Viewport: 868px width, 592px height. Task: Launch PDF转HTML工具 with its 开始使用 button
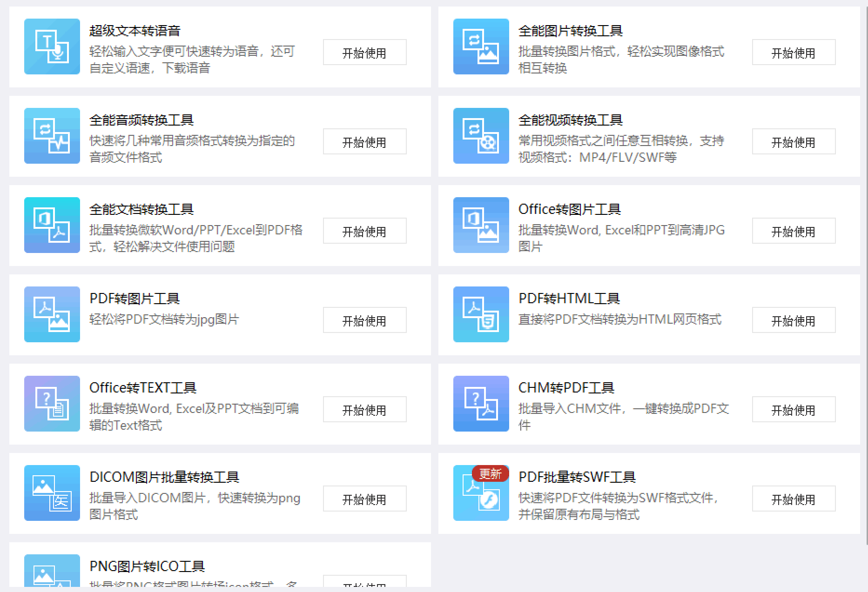point(794,320)
